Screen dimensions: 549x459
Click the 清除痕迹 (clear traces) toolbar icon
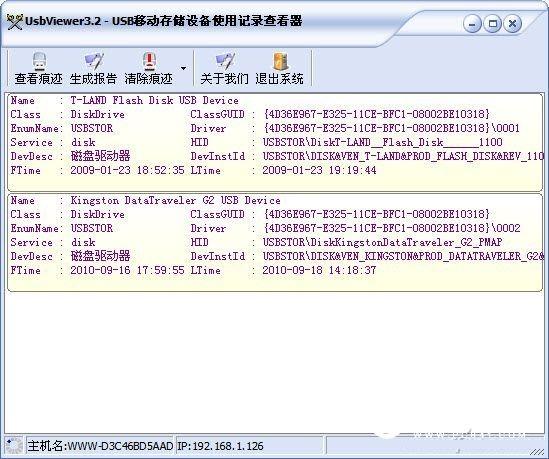(x=149, y=62)
